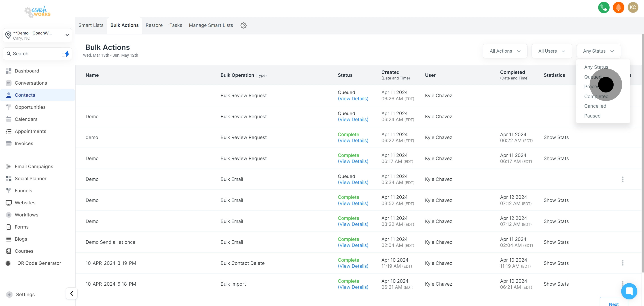Open three-dot menu for queued Bulk Email row
The height and width of the screenshot is (306, 644).
point(623,179)
